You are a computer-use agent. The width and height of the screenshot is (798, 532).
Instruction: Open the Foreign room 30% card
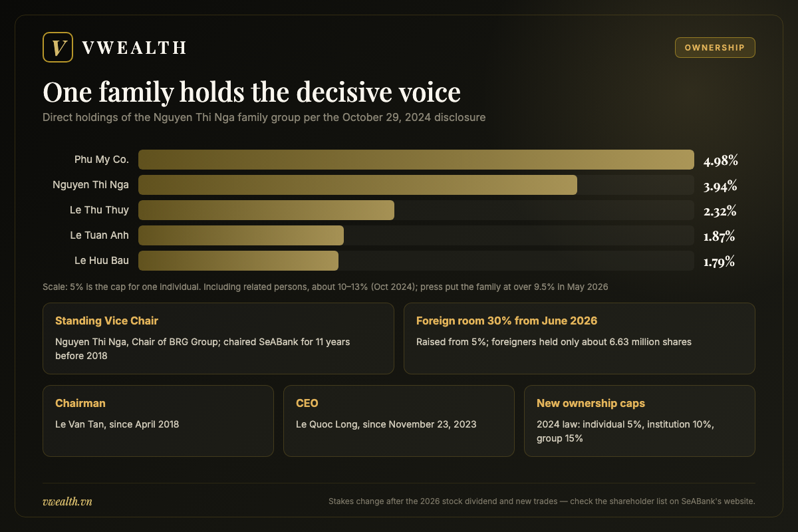pos(579,338)
